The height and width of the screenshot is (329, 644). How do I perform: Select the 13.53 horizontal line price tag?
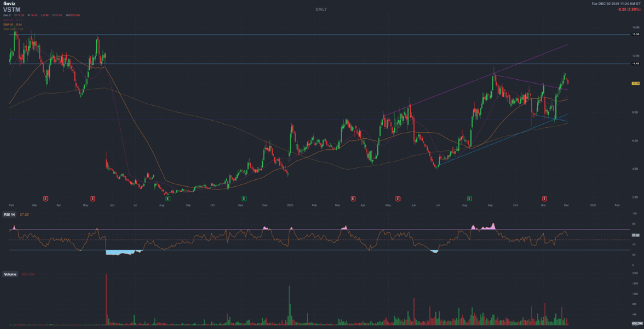[x=635, y=35]
